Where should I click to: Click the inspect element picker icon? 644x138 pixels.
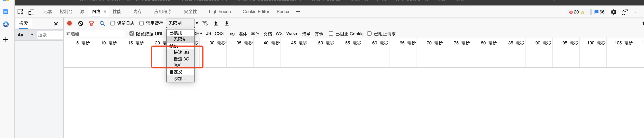tap(20, 12)
